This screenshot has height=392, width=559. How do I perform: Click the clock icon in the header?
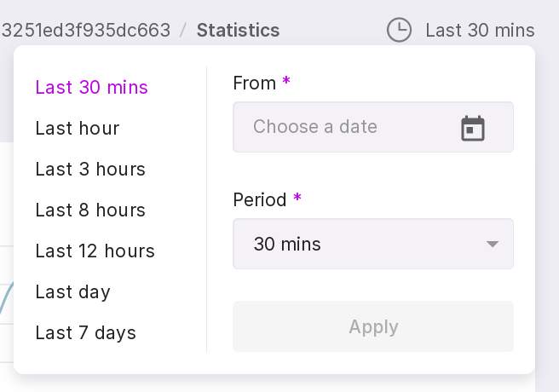point(399,31)
